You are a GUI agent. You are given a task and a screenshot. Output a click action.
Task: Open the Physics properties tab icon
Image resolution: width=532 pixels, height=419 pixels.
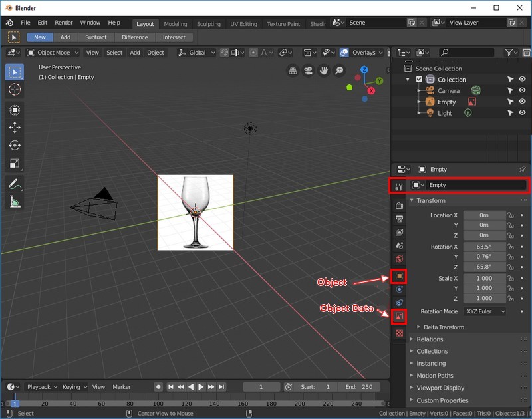point(399,289)
